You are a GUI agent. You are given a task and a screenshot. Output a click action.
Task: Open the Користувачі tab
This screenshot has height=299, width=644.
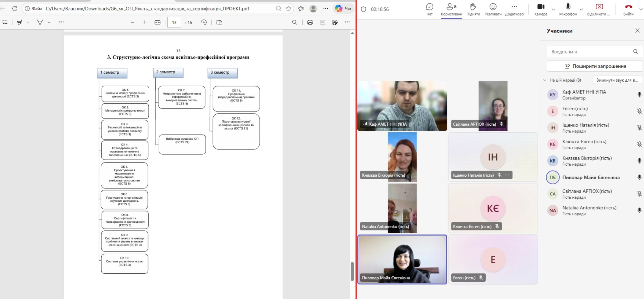tap(451, 9)
